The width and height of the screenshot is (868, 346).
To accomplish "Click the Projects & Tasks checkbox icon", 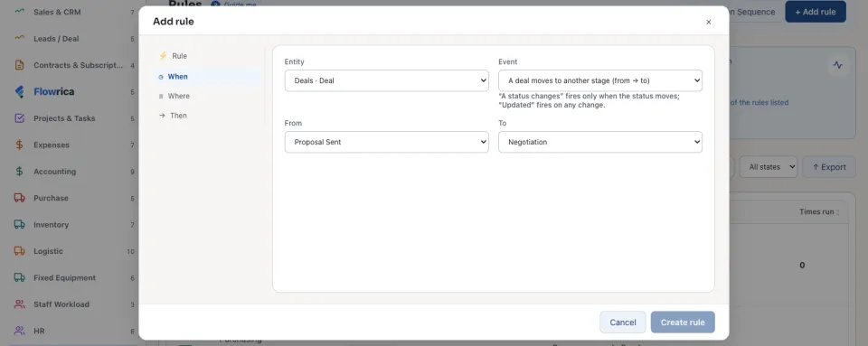I will tap(19, 118).
